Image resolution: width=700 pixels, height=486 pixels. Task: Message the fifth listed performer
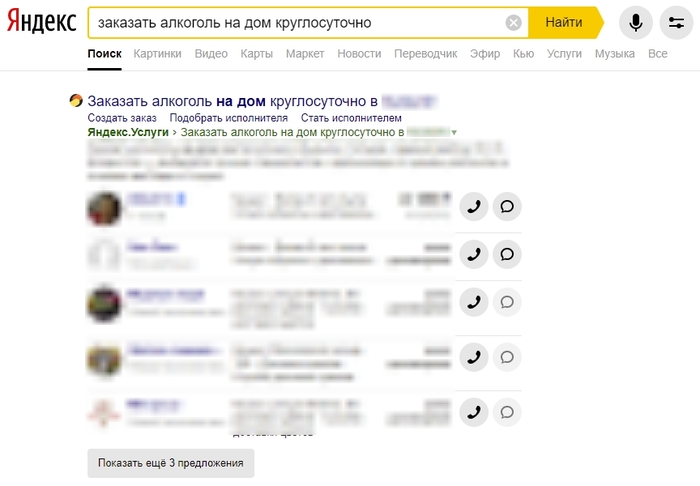(x=507, y=412)
